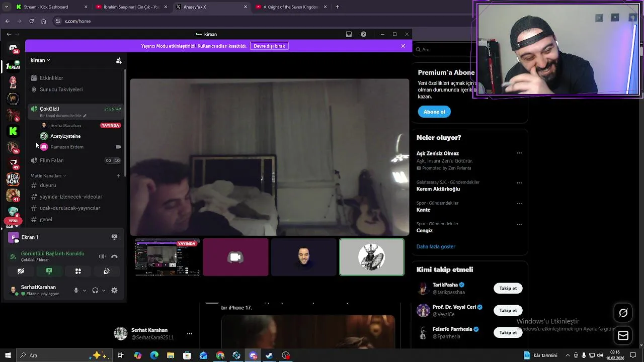Open Discord inbox icon in title bar

pyautogui.click(x=349, y=34)
